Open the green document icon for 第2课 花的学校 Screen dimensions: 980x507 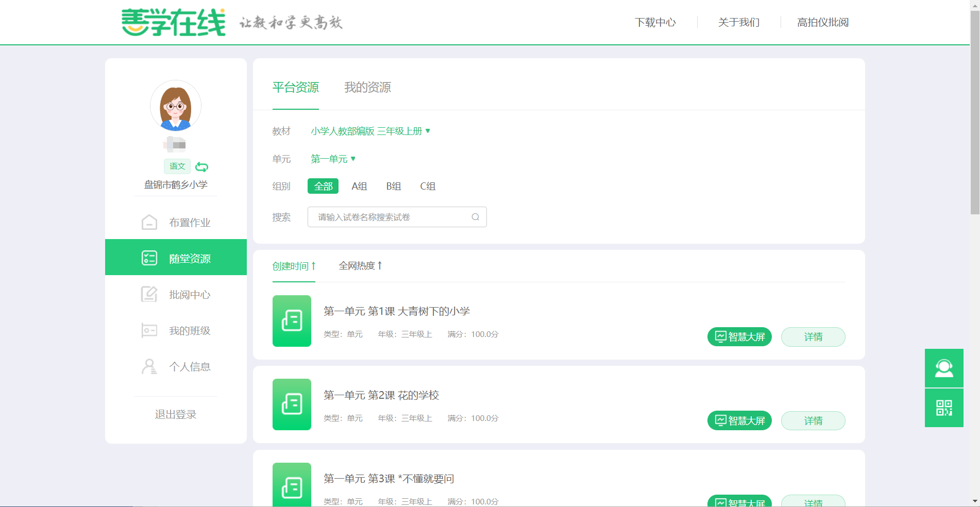pos(292,404)
